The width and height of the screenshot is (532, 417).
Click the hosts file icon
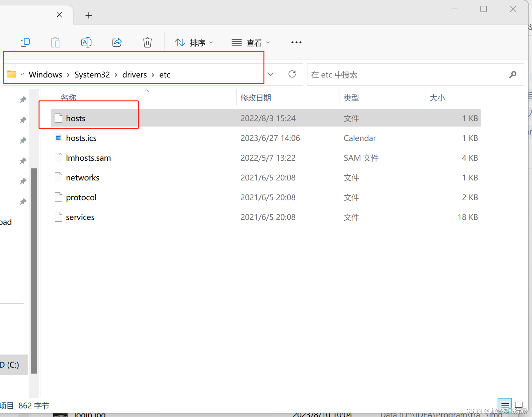pyautogui.click(x=58, y=118)
